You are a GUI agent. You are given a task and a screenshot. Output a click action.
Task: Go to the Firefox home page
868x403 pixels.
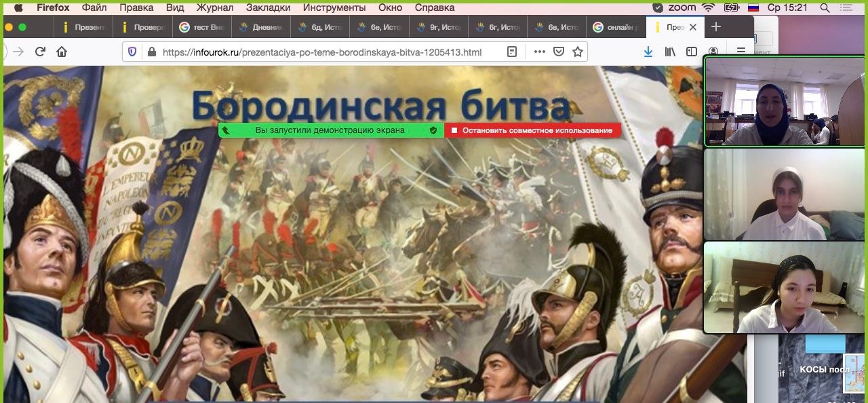[62, 52]
